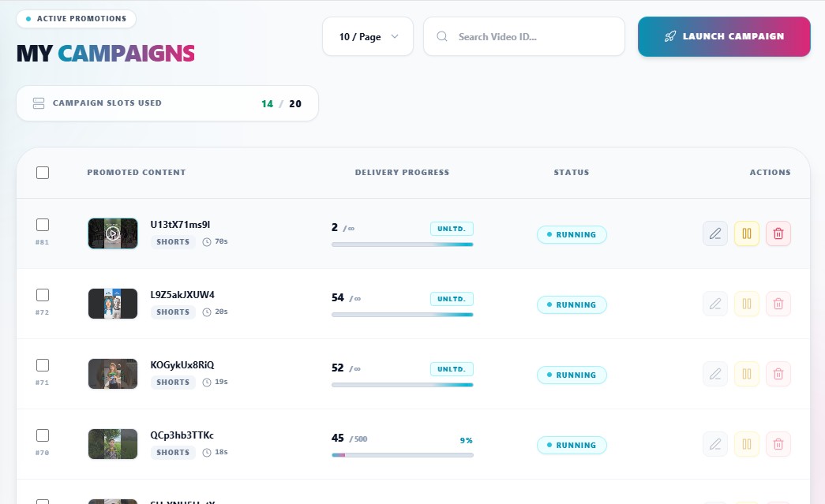Click the clock icon beside 18s

pyautogui.click(x=207, y=453)
